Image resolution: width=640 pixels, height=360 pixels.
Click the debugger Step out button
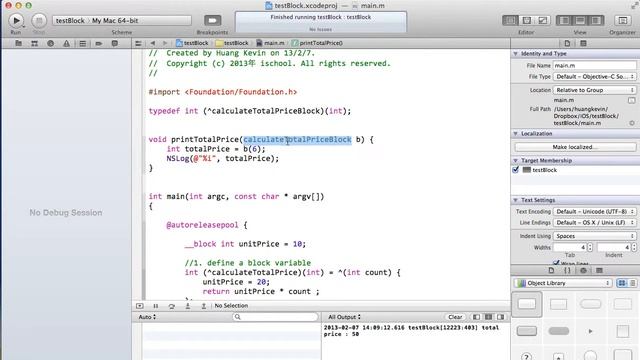point(204,306)
